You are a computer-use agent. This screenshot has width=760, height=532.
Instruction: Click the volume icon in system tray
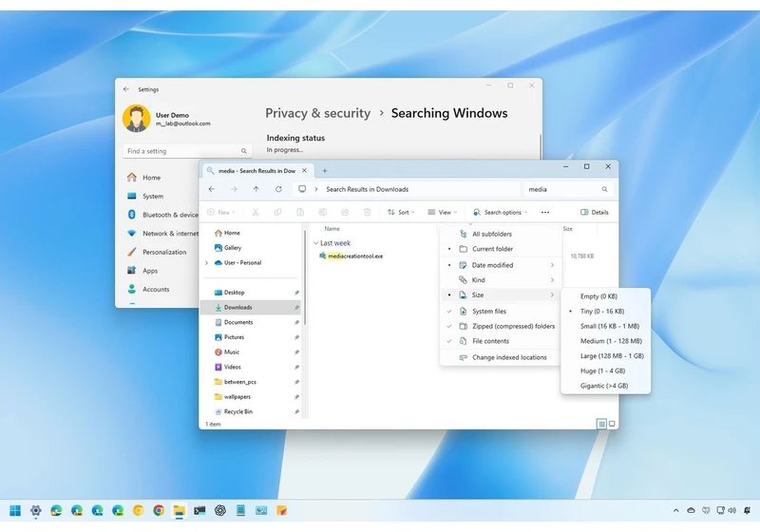pyautogui.click(x=731, y=510)
